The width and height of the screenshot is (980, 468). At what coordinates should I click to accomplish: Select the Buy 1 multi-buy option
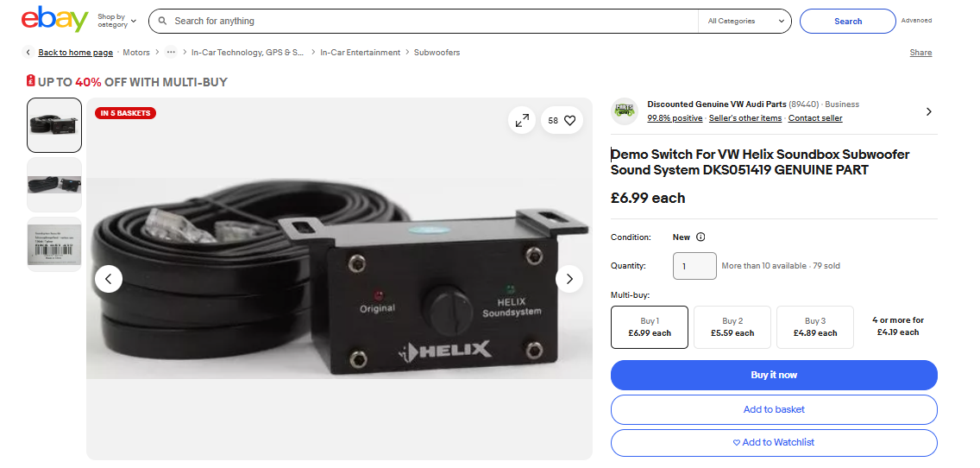pos(649,327)
